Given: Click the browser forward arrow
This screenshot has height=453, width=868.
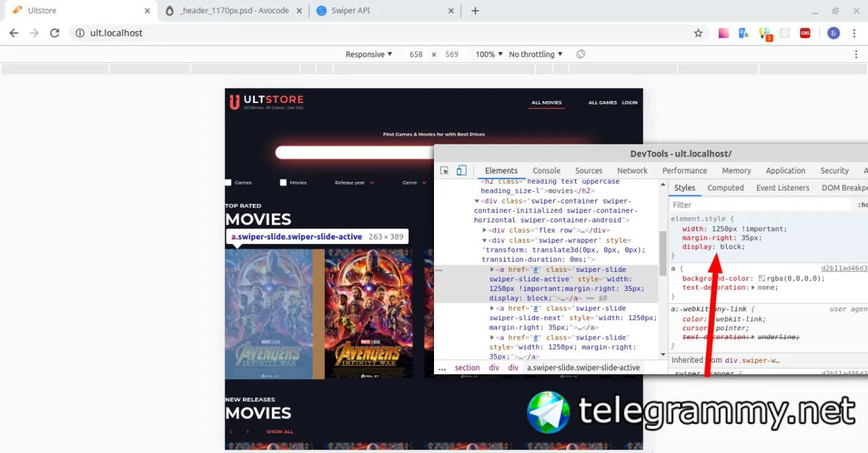Looking at the screenshot, I should click(x=34, y=33).
